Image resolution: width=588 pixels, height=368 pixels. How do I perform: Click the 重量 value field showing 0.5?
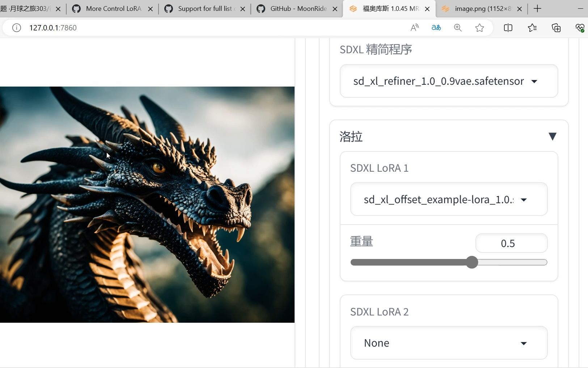(x=511, y=243)
